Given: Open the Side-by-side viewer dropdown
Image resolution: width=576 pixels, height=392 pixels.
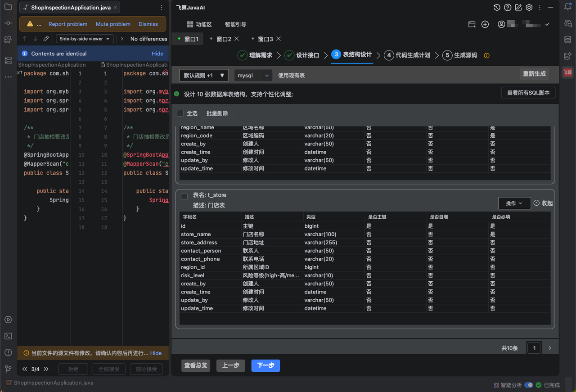Looking at the screenshot, I should coord(85,39).
